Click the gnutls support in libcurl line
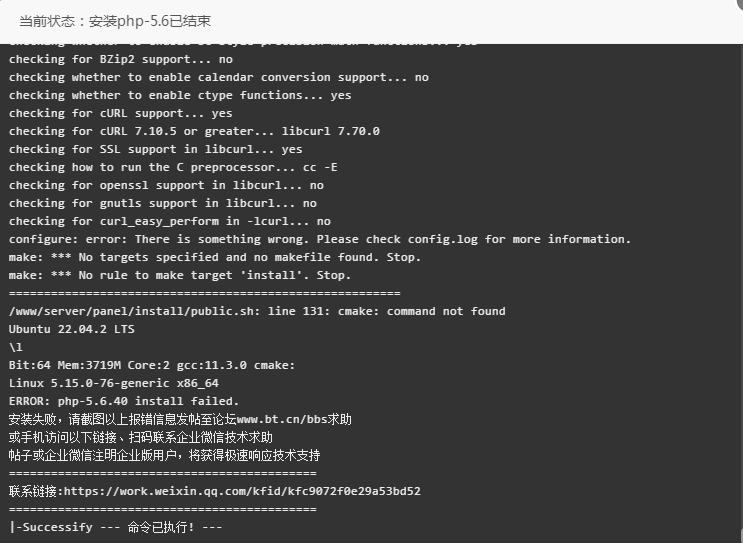The image size is (743, 543). tap(163, 203)
